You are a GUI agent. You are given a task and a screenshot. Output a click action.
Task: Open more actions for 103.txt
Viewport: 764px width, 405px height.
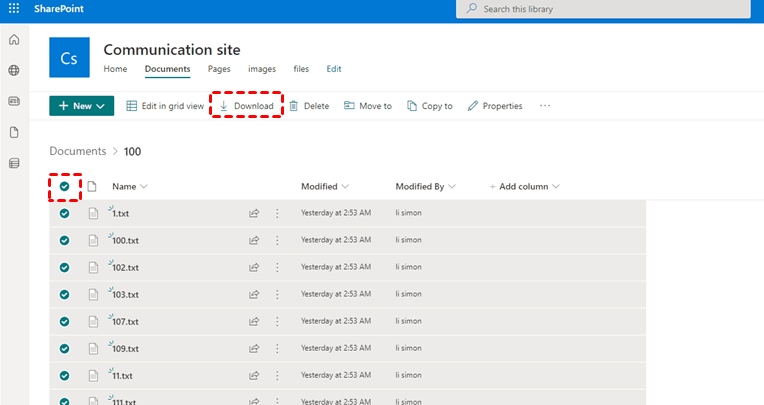(277, 294)
